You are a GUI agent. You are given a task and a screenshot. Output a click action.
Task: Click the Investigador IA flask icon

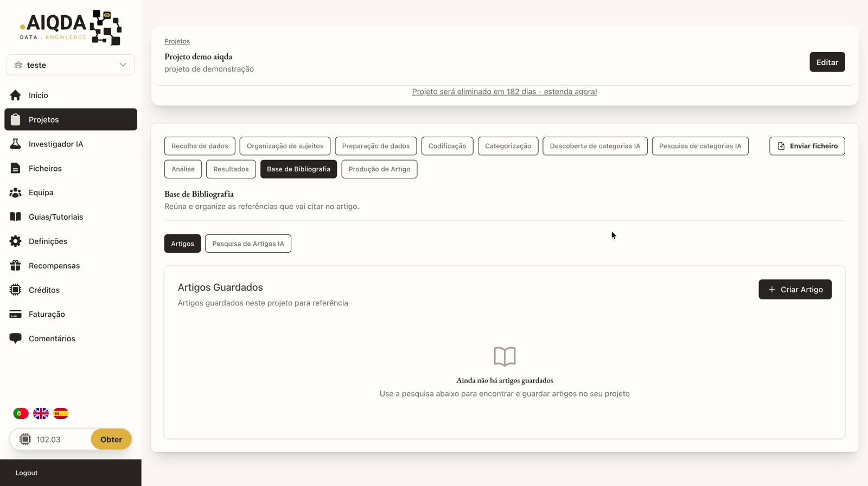click(15, 144)
